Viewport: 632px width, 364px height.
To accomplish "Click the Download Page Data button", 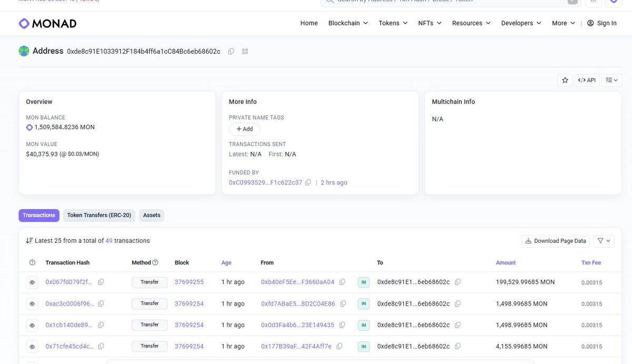I will click(555, 241).
